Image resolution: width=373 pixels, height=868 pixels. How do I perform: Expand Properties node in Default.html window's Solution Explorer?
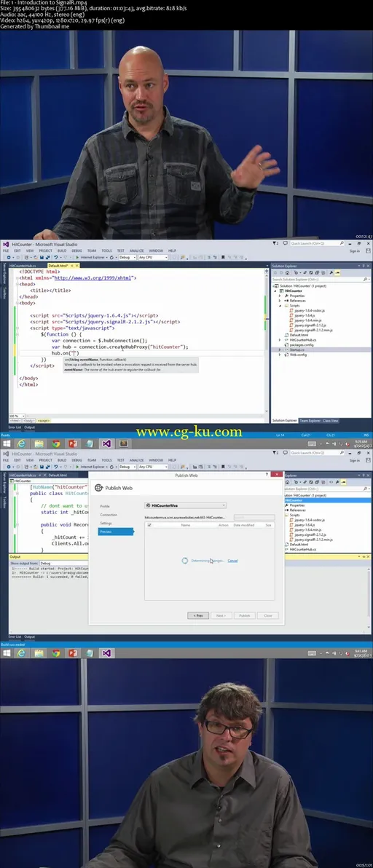click(280, 296)
